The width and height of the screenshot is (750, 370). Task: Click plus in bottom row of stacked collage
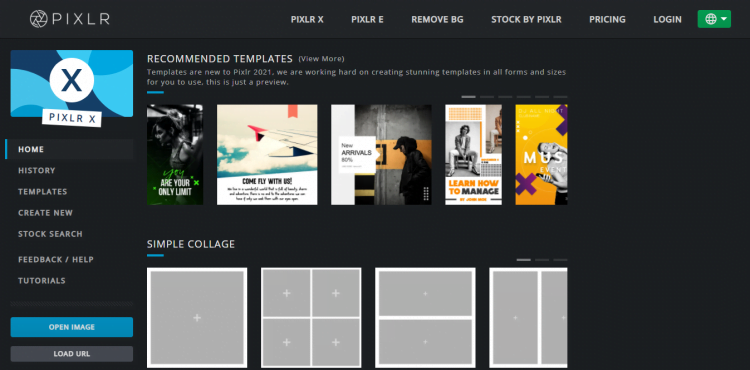[425, 342]
